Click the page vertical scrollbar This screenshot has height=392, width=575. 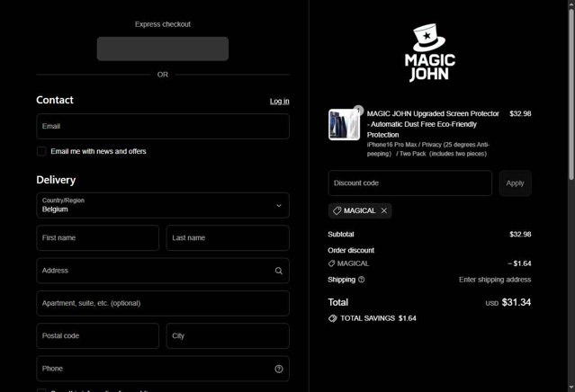[x=571, y=94]
